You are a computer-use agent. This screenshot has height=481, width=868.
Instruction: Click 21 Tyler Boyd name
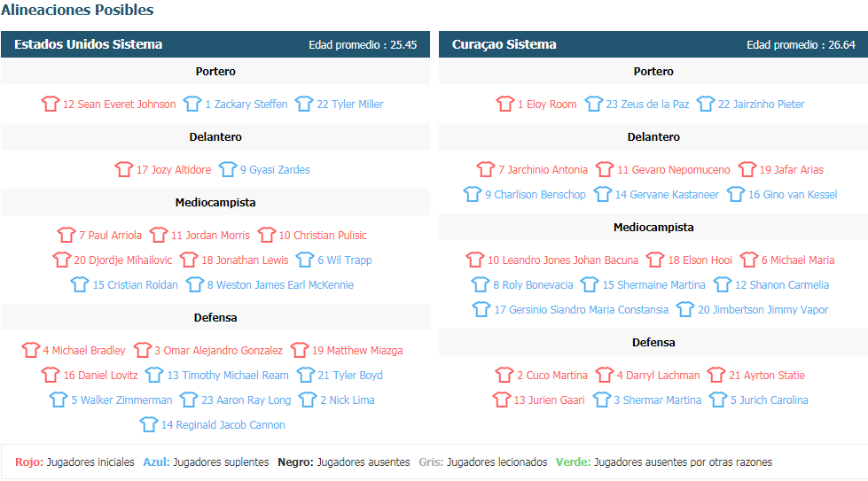pyautogui.click(x=350, y=376)
